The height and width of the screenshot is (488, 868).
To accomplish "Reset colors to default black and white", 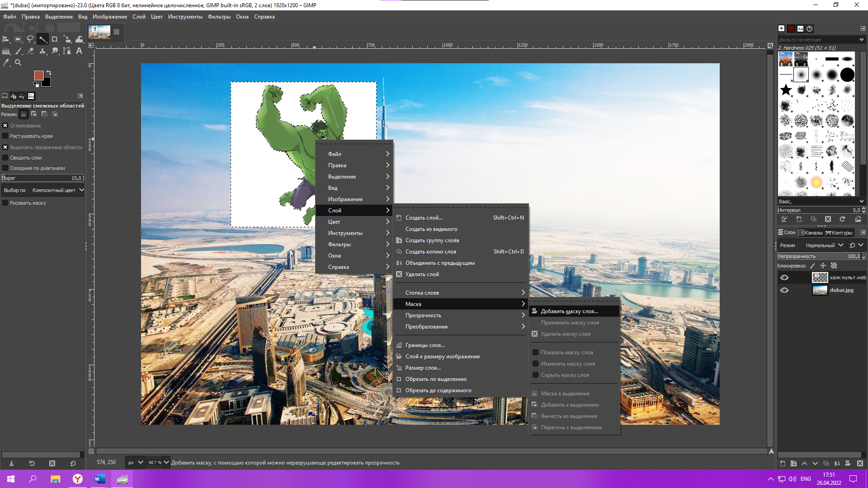I will [36, 84].
